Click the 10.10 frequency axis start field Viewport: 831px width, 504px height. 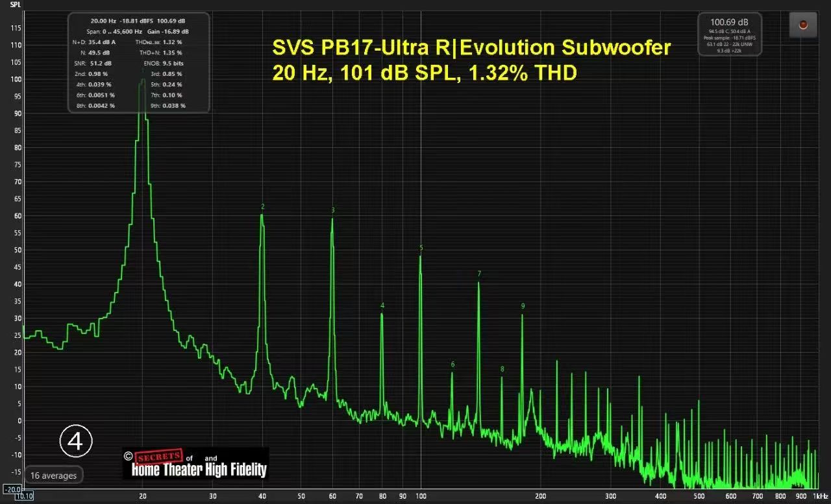click(x=24, y=496)
